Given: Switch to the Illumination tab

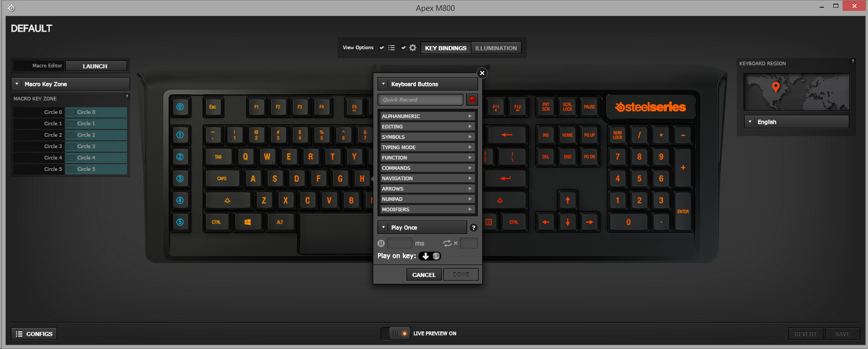Looking at the screenshot, I should pyautogui.click(x=496, y=48).
